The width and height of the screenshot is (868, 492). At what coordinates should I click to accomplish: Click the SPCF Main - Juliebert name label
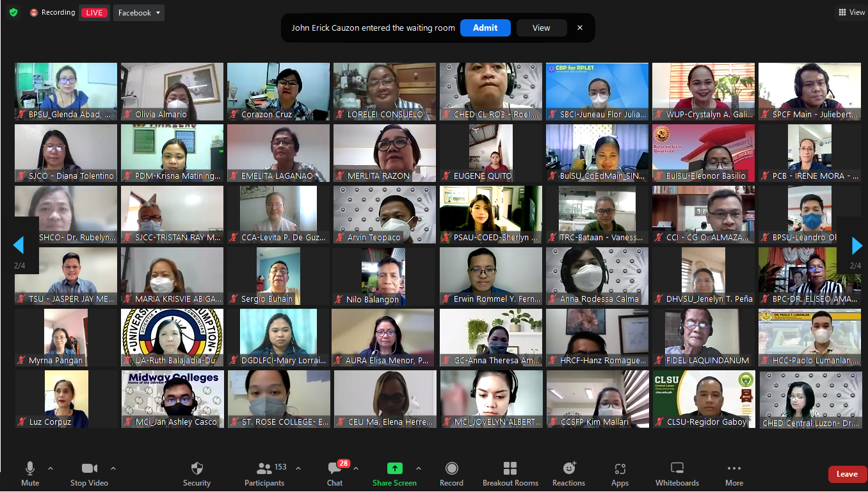pyautogui.click(x=814, y=115)
